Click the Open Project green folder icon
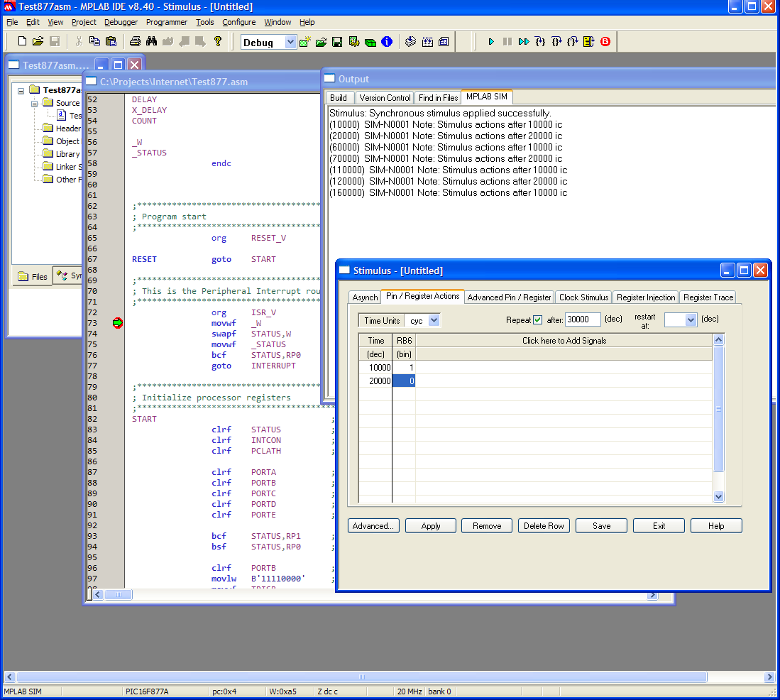 [321, 42]
